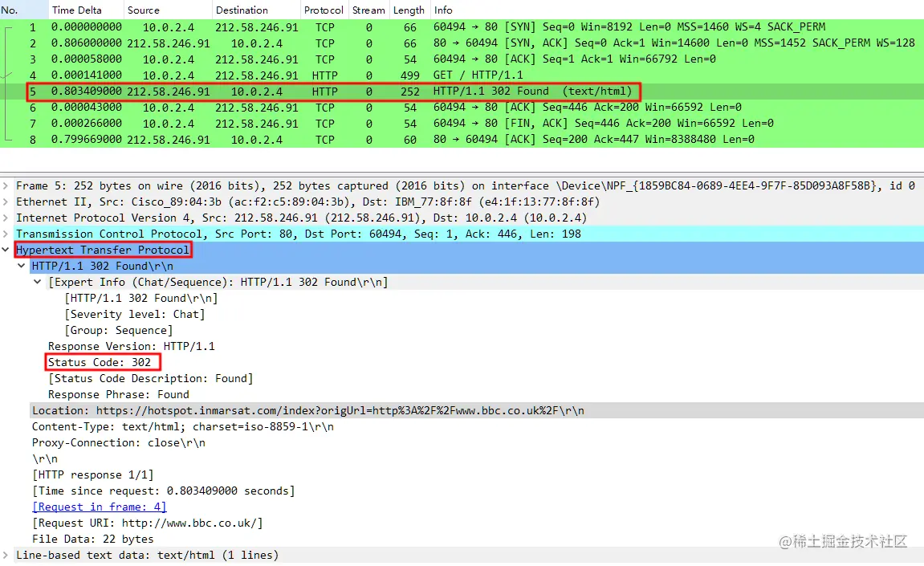Sort by the Source column header

(x=168, y=10)
